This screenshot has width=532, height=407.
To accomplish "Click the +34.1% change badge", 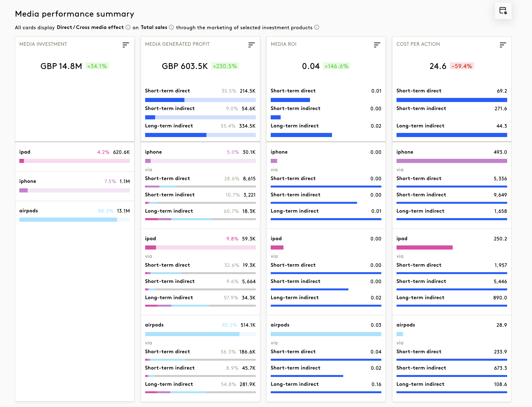I will click(97, 66).
